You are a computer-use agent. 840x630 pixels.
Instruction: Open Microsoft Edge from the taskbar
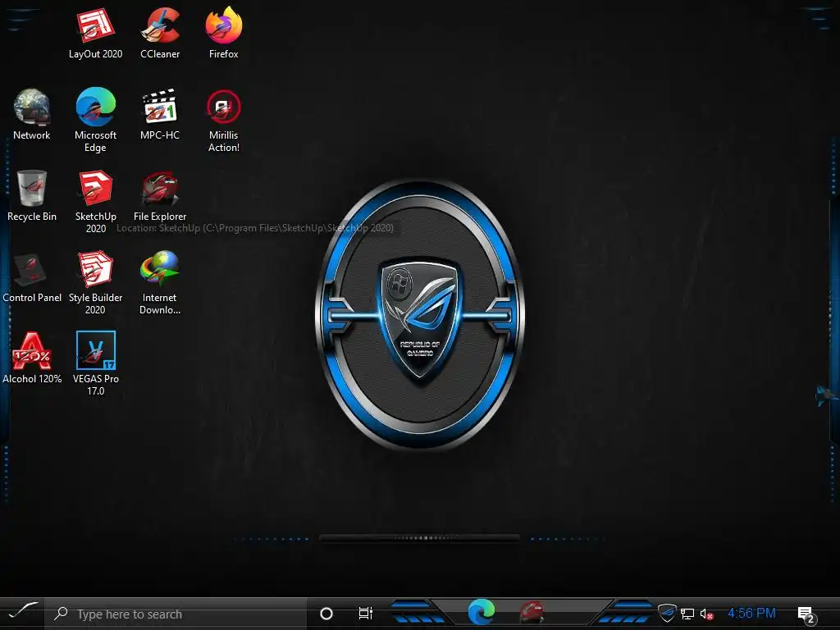coord(481,612)
